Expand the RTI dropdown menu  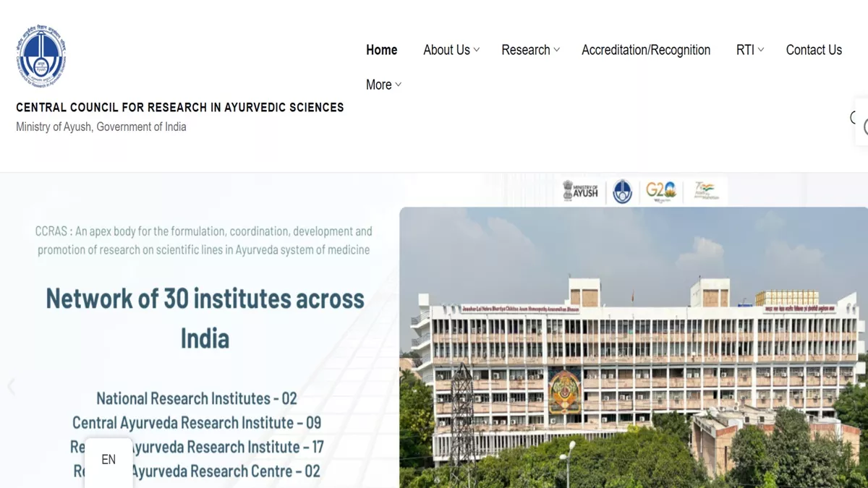tap(750, 50)
